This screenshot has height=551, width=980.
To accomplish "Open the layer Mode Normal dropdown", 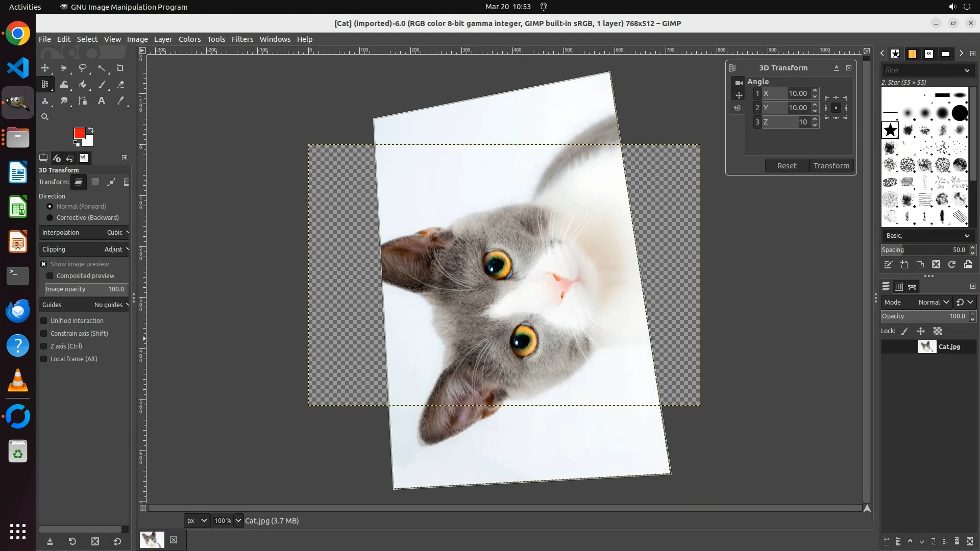I will click(933, 303).
